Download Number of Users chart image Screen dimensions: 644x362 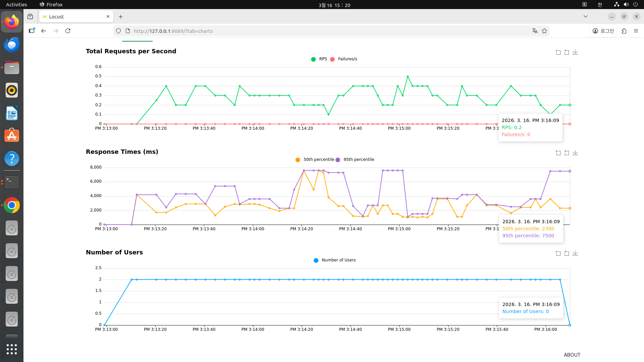[575, 253]
